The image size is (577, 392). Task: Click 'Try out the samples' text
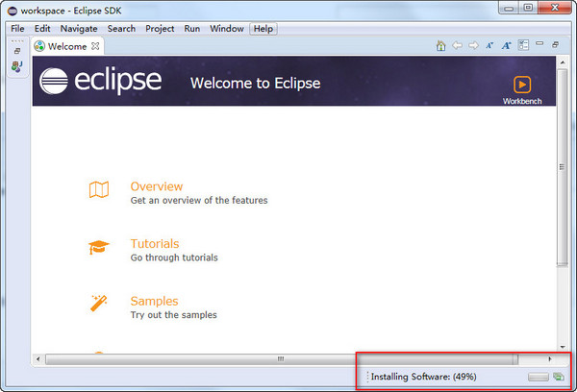point(174,315)
